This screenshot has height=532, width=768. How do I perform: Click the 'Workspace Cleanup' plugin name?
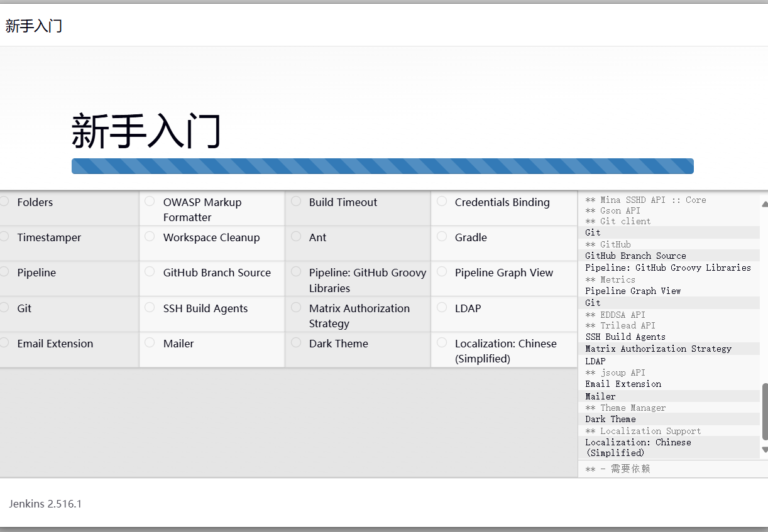pos(211,237)
